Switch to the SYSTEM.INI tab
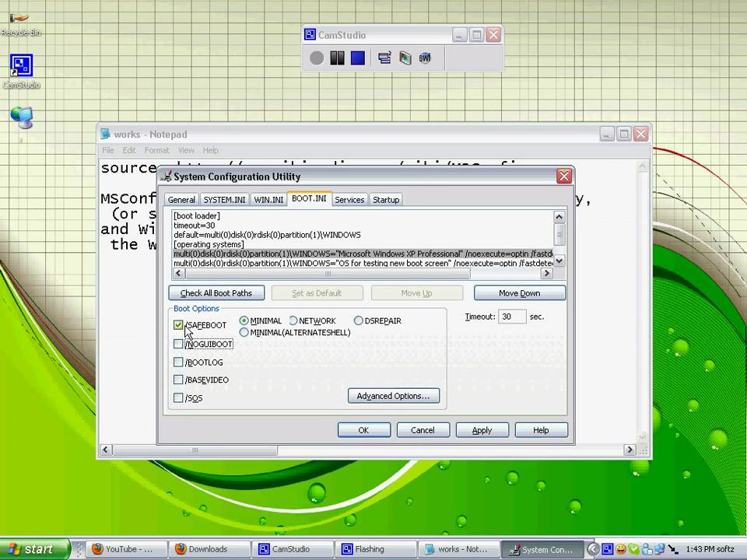The height and width of the screenshot is (560, 747). point(224,200)
